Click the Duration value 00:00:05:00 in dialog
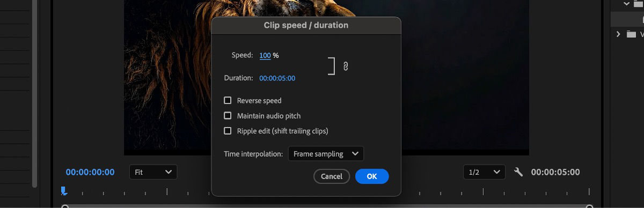This screenshot has height=208, width=644. tap(277, 78)
